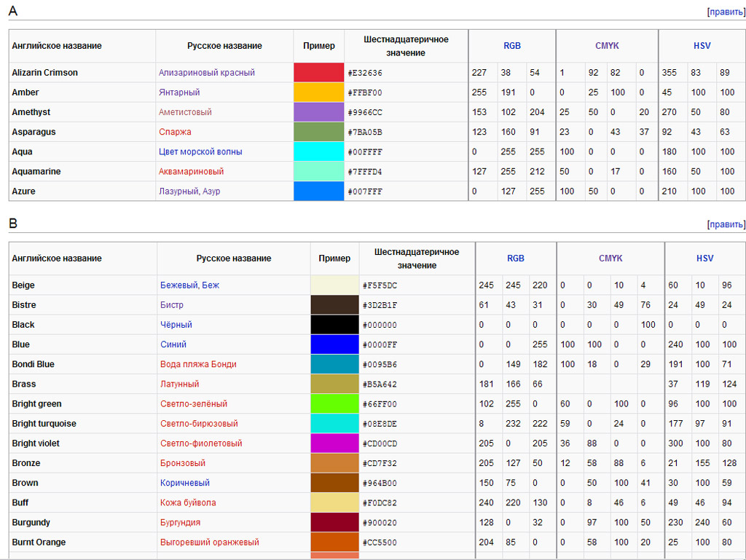
Task: Select the Blue color sample cell
Action: [x=334, y=344]
